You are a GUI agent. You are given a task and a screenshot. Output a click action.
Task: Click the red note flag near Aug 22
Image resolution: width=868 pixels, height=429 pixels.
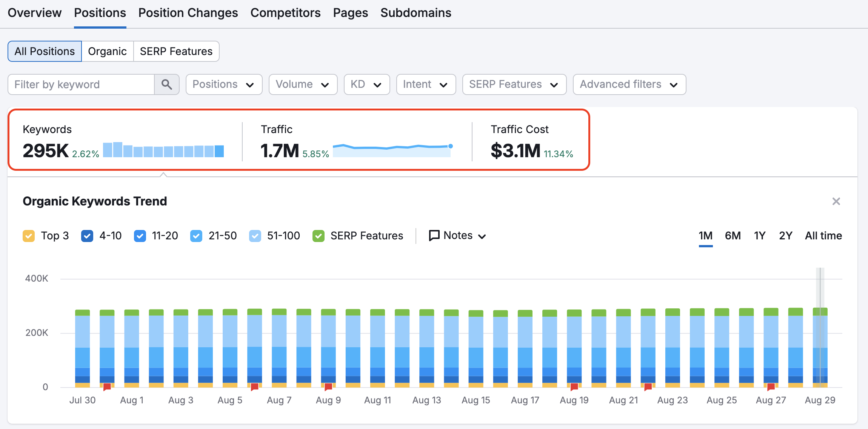pos(648,386)
